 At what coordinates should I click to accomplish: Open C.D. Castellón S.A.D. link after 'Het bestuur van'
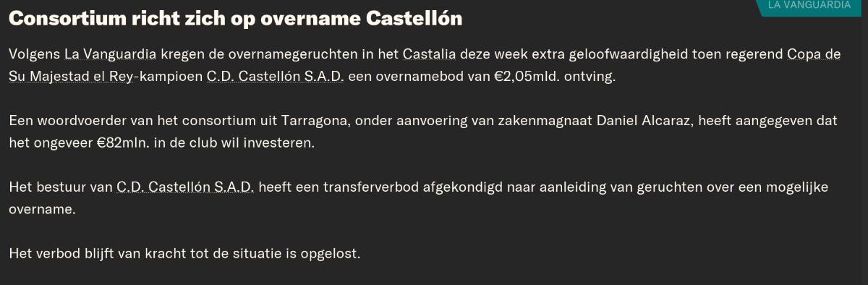pyautogui.click(x=185, y=187)
